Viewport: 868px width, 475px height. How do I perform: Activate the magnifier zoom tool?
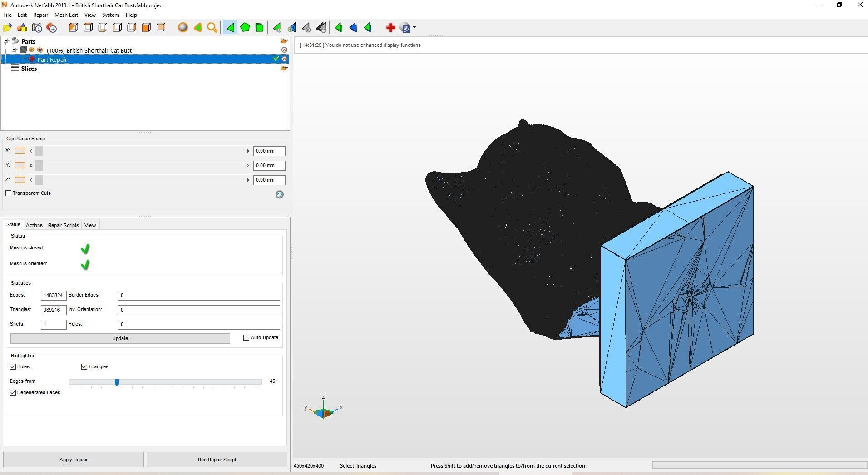point(212,28)
